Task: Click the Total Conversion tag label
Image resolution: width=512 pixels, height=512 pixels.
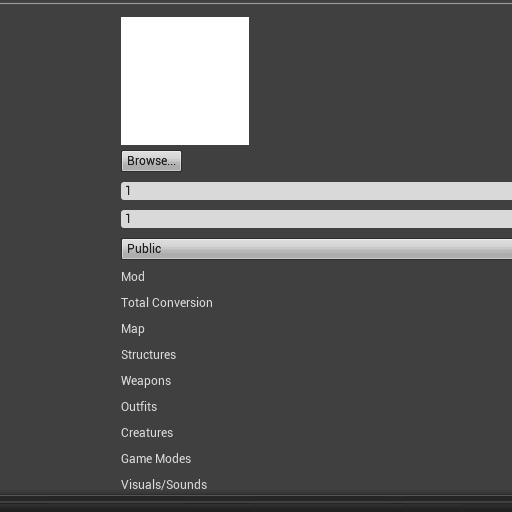Action: pos(167,303)
